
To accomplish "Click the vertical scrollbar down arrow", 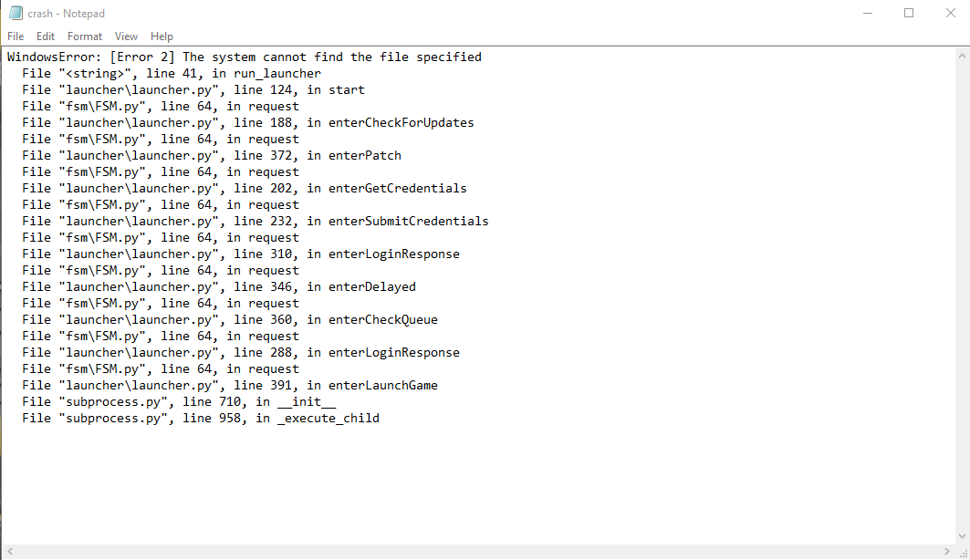I will (962, 536).
